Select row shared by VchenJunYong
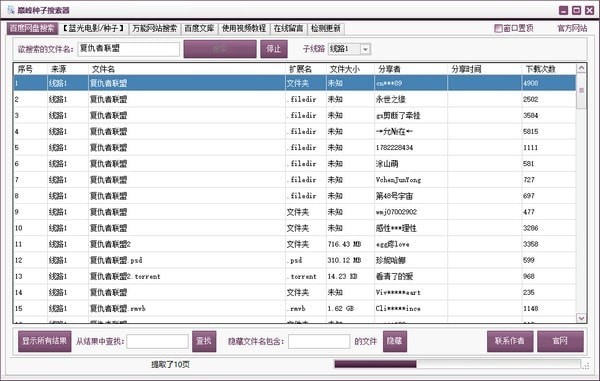 coord(294,180)
